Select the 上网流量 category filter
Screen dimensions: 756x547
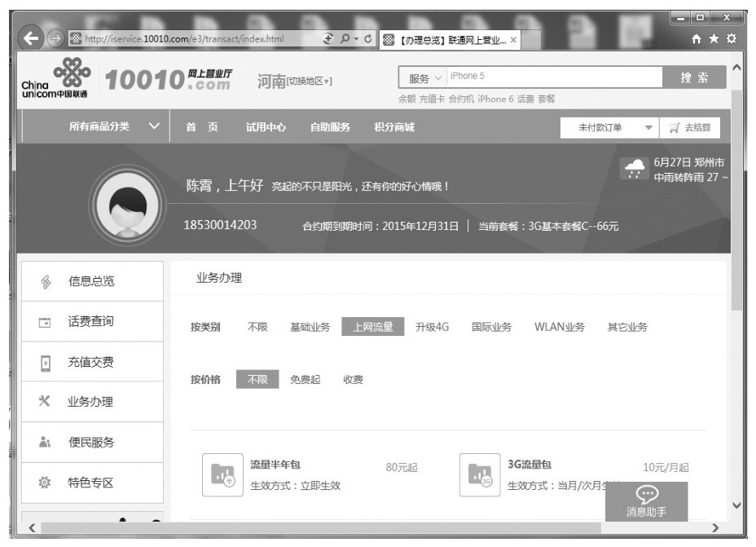[372, 327]
